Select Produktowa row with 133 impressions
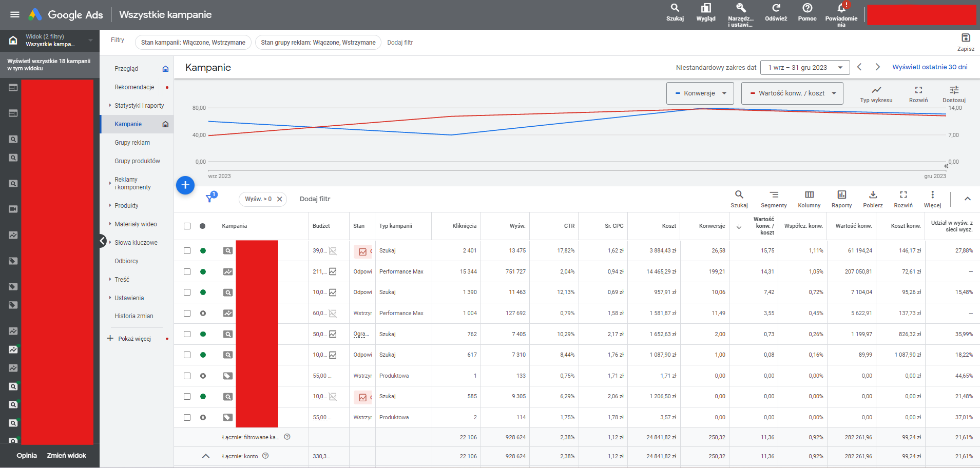 tap(187, 376)
